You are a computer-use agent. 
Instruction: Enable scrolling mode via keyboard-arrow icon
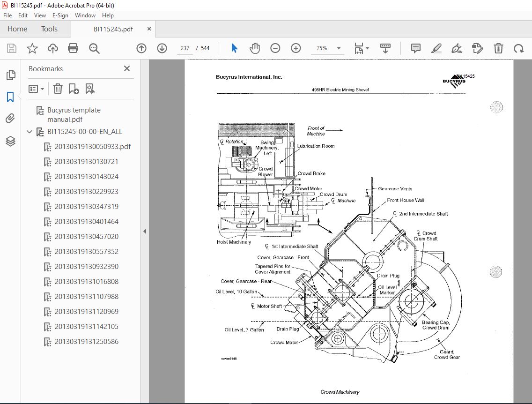[x=385, y=48]
